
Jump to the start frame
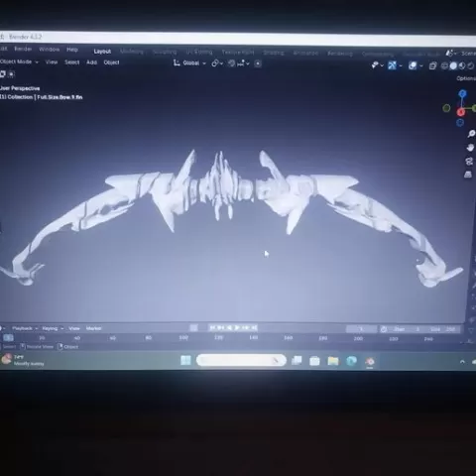point(212,327)
